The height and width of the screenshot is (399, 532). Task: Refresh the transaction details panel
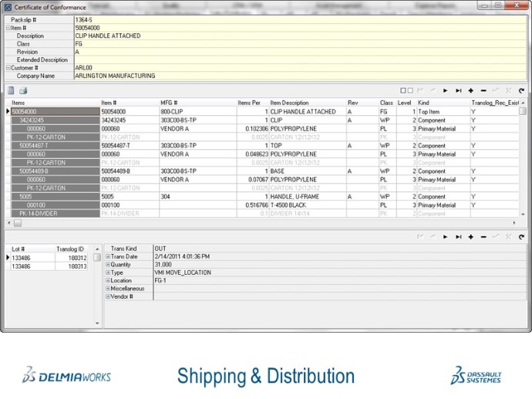521,236
